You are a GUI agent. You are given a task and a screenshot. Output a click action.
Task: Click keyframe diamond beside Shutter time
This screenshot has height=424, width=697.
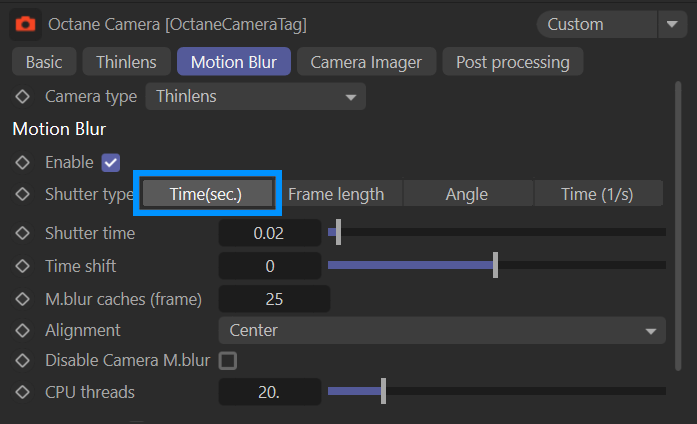point(22,233)
